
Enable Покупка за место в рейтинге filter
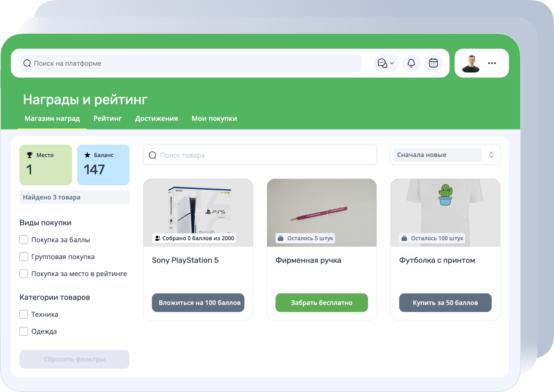click(24, 274)
